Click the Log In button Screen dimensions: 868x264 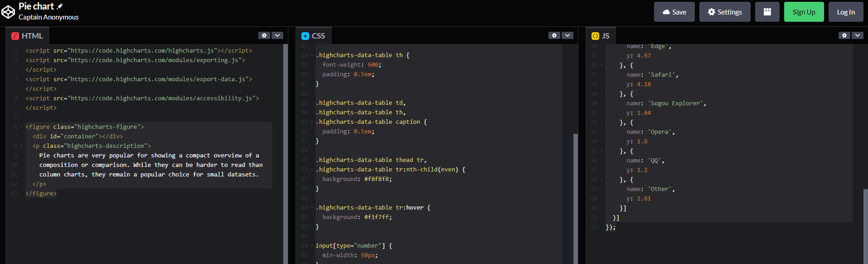click(x=846, y=12)
